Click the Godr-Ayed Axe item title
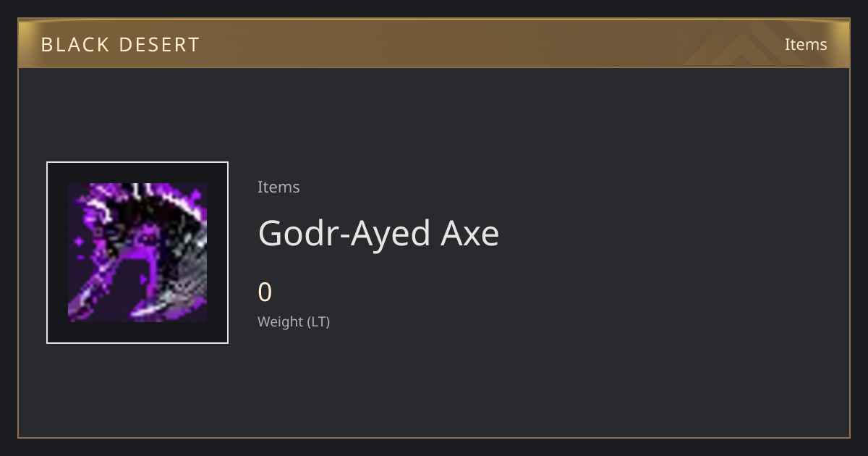The image size is (868, 456). point(378,233)
